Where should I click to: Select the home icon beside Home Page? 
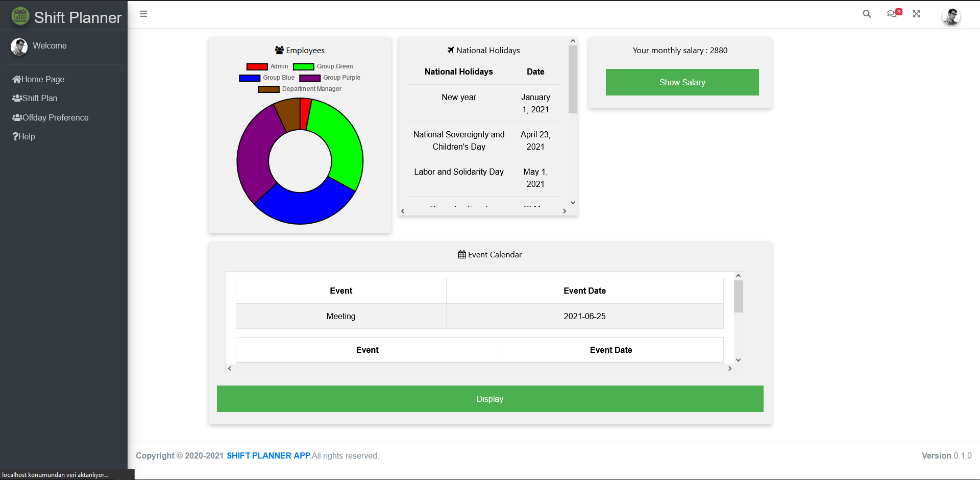pyautogui.click(x=17, y=79)
